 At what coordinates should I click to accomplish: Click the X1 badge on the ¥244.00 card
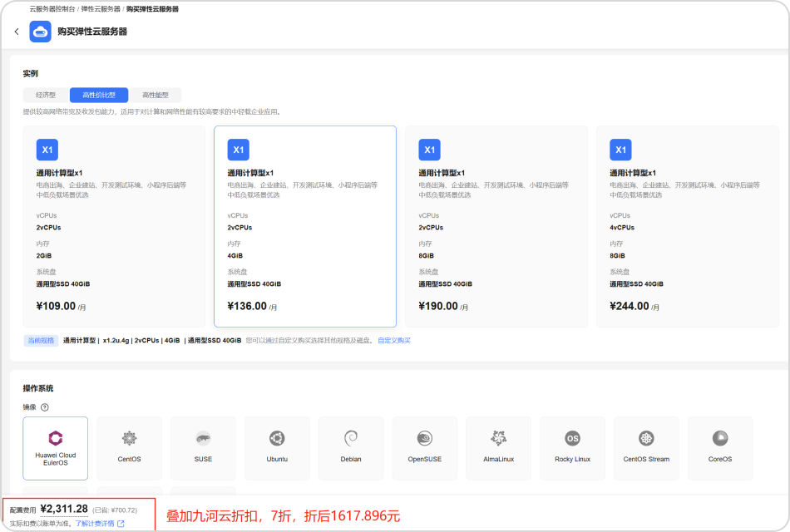pos(620,150)
